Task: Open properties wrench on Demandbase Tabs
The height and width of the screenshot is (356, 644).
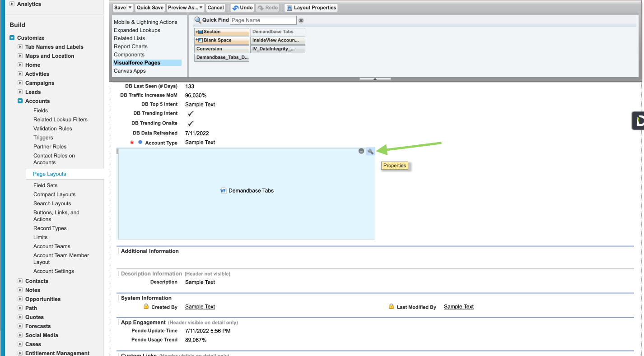Action: click(370, 151)
